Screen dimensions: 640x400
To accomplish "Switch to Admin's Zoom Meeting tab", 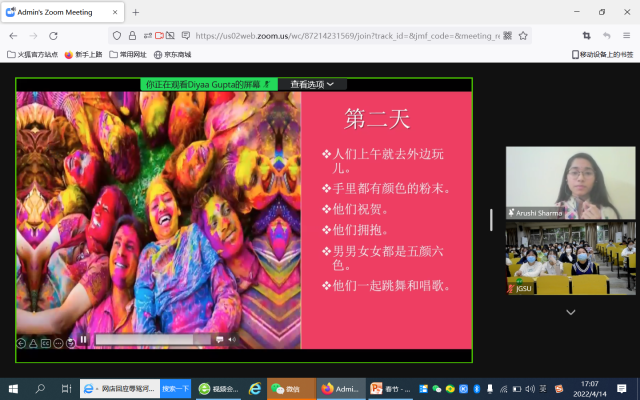I will [x=58, y=12].
